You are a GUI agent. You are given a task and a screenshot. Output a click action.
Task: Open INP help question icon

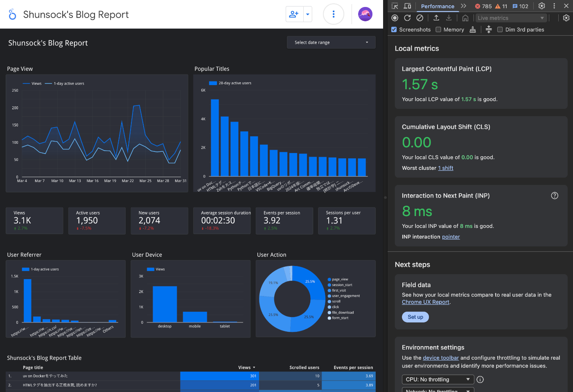pyautogui.click(x=555, y=196)
